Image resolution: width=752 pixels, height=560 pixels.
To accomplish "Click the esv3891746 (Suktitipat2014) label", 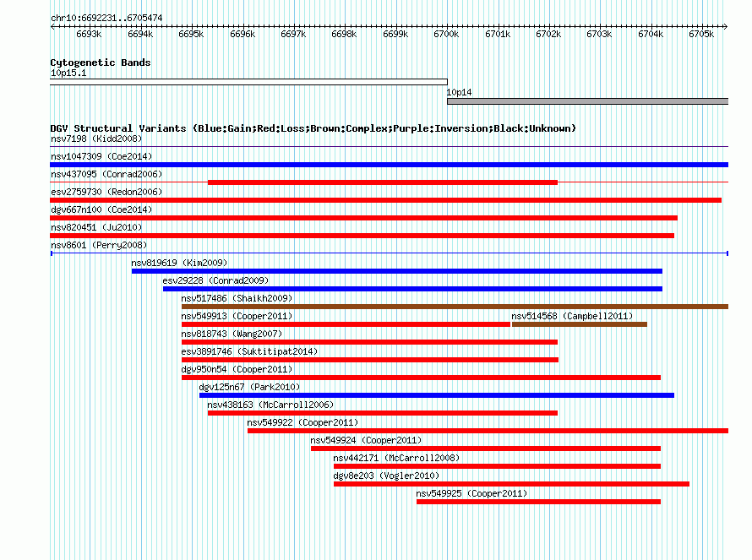I will click(x=249, y=352).
